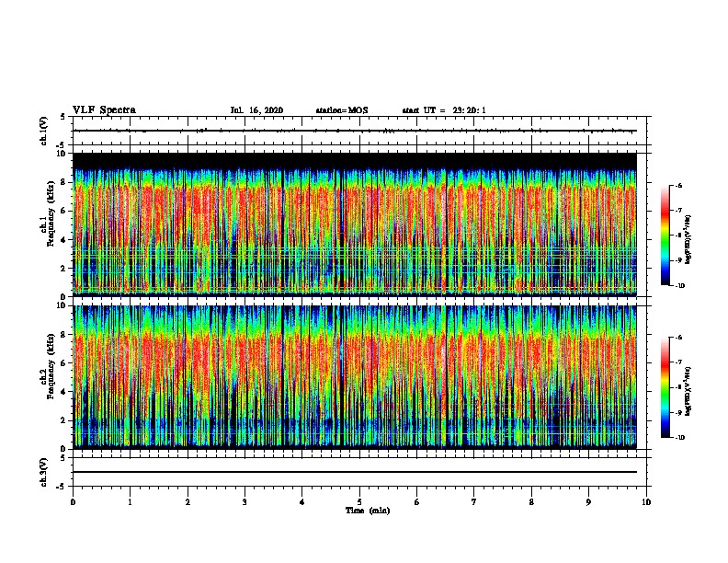This screenshot has width=728, height=563.
Task: Click the ch.1 color scale bar
Action: coord(665,236)
